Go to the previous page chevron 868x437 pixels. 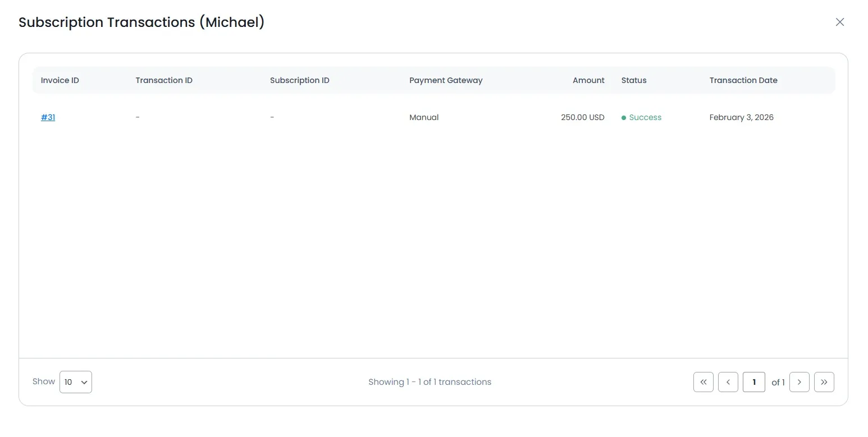[x=728, y=382]
